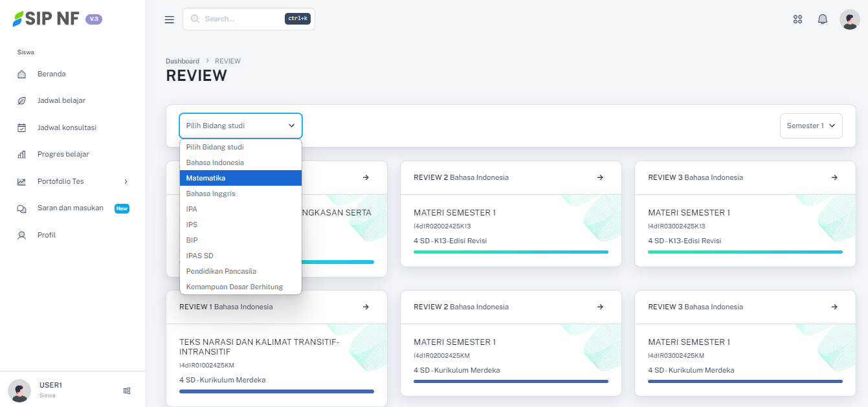
Task: Click progress bar on REVIEW 3 Kurikulum Merdeka card
Action: [745, 381]
